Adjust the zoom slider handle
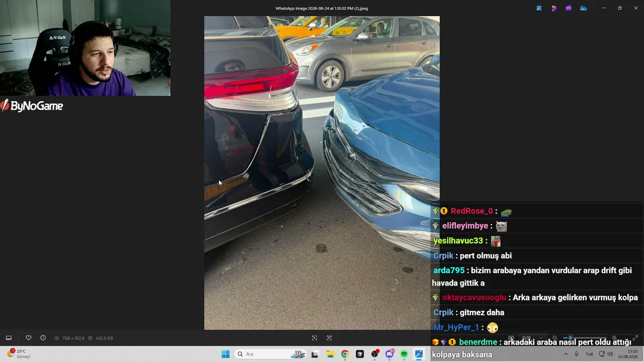The height and width of the screenshot is (362, 644). 570,338
